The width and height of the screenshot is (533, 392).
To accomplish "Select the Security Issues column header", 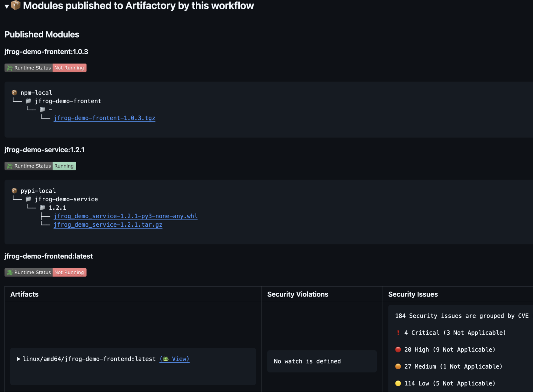I will (413, 294).
